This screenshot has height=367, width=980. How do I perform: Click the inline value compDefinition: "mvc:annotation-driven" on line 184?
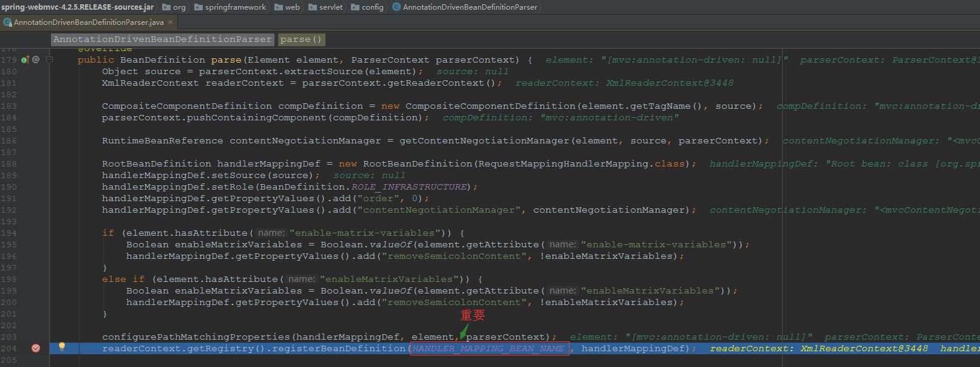click(561, 118)
